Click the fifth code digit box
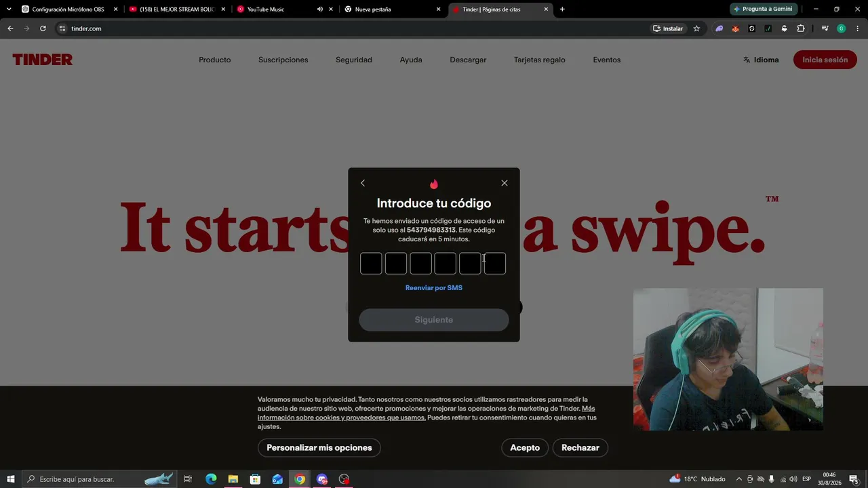The height and width of the screenshot is (488, 868). coord(470,264)
